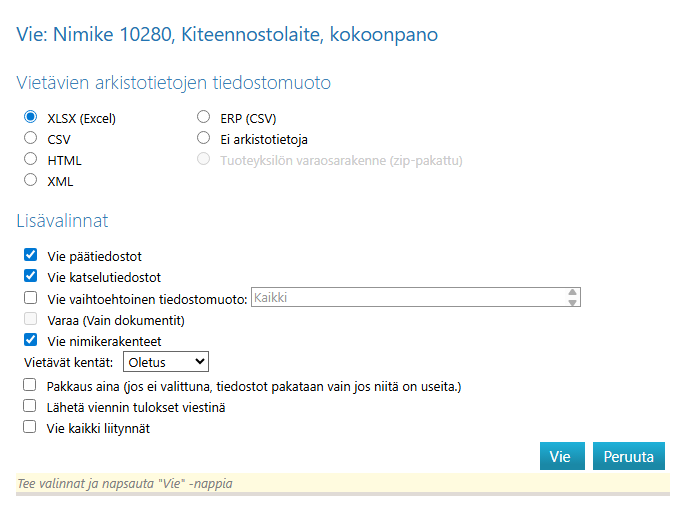The width and height of the screenshot is (681, 517).
Task: Choose the CSV radio option
Action: click(30, 138)
